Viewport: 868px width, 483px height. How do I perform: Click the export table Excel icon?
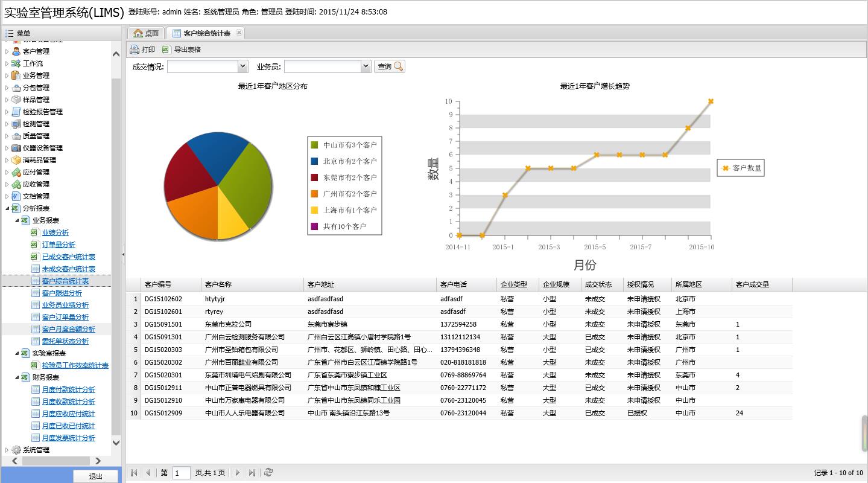tap(166, 50)
